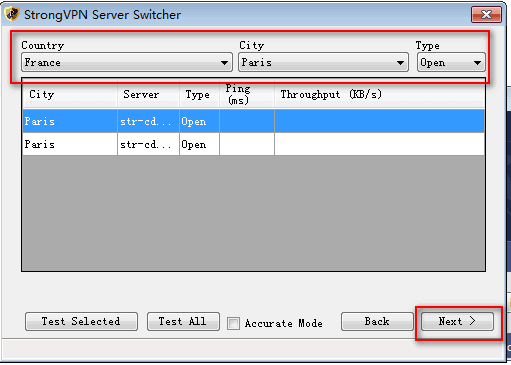Enable the Accurate Mode checkbox
The height and width of the screenshot is (365, 511).
pyautogui.click(x=233, y=323)
